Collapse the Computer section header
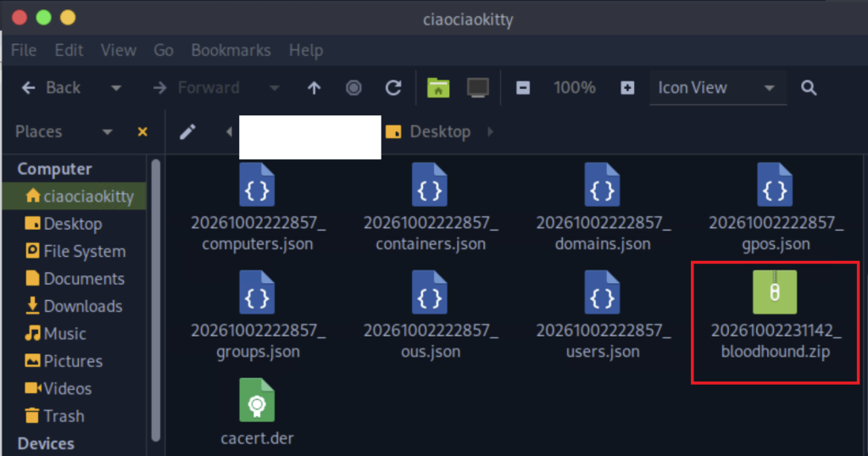The height and width of the screenshot is (456, 868). click(x=54, y=169)
